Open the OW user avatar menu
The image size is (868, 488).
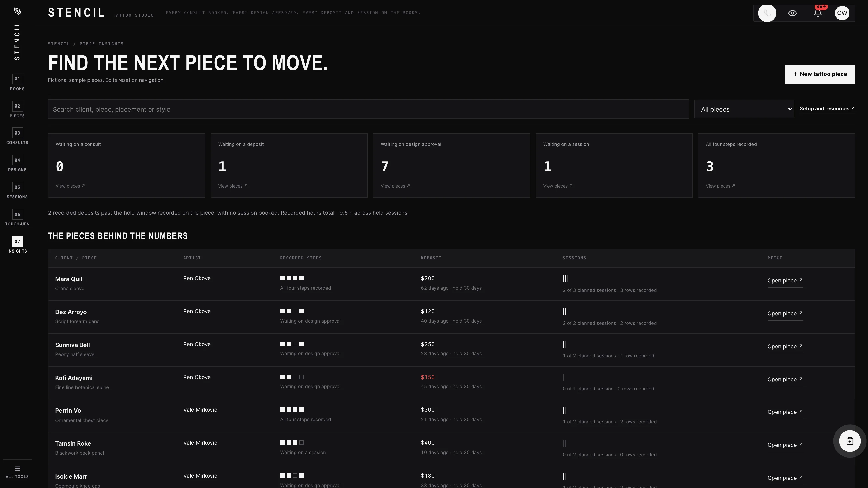pos(842,13)
